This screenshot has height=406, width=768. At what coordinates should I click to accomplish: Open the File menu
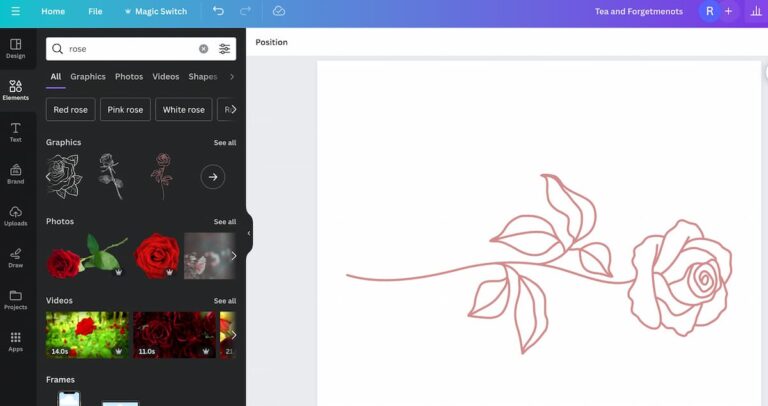click(x=95, y=11)
